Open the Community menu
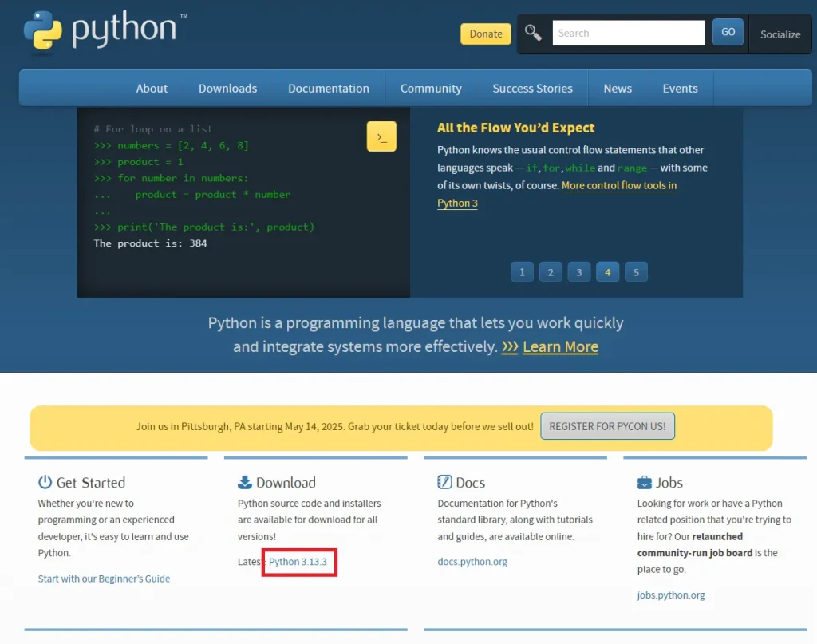817x644 pixels. (431, 88)
